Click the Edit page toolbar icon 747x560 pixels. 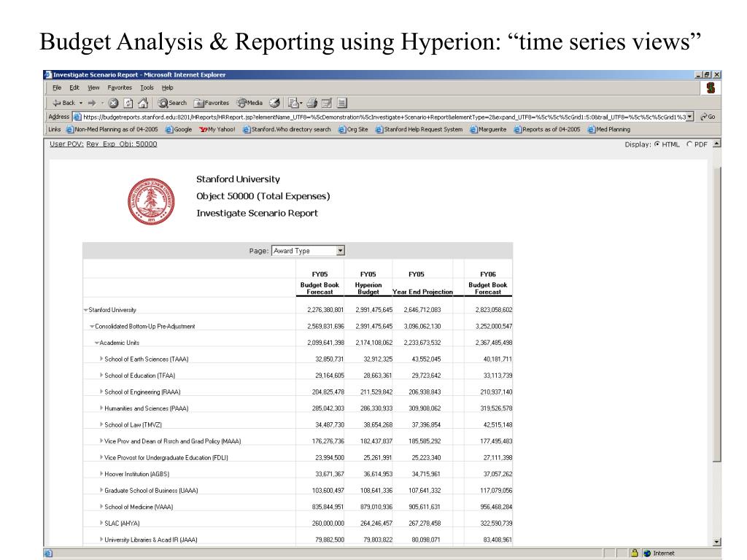tap(327, 103)
